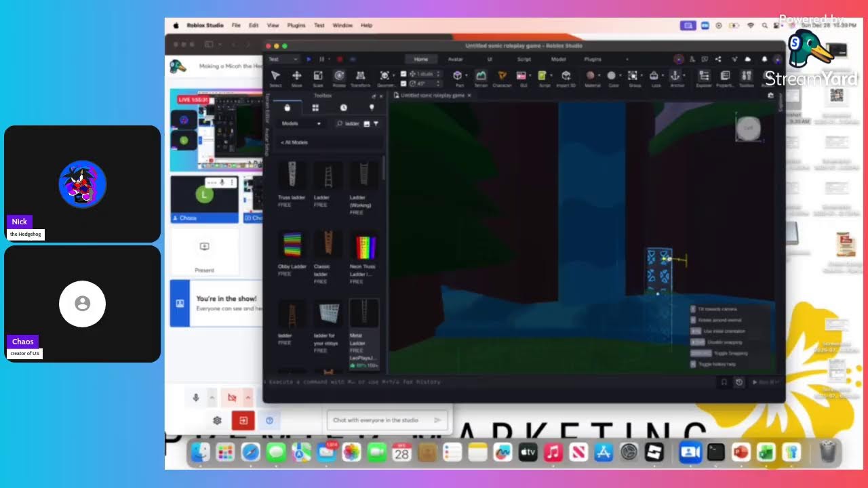This screenshot has width=868, height=488.
Task: Show the Toolbox panel from the ribbon
Action: 746,78
